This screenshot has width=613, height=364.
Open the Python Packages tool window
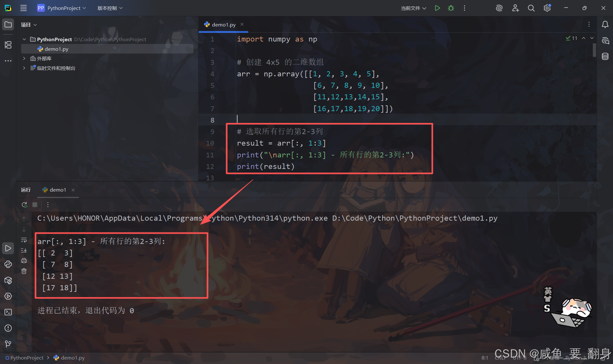(8, 280)
